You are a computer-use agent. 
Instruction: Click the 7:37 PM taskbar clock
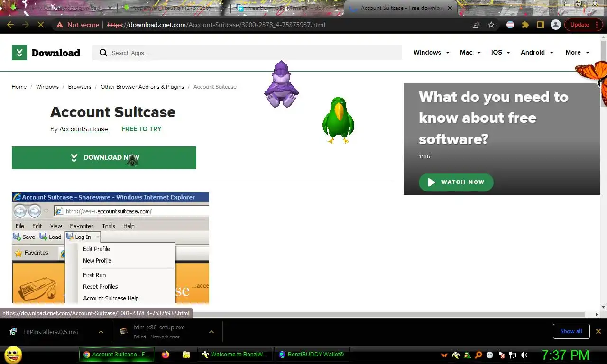(566, 355)
